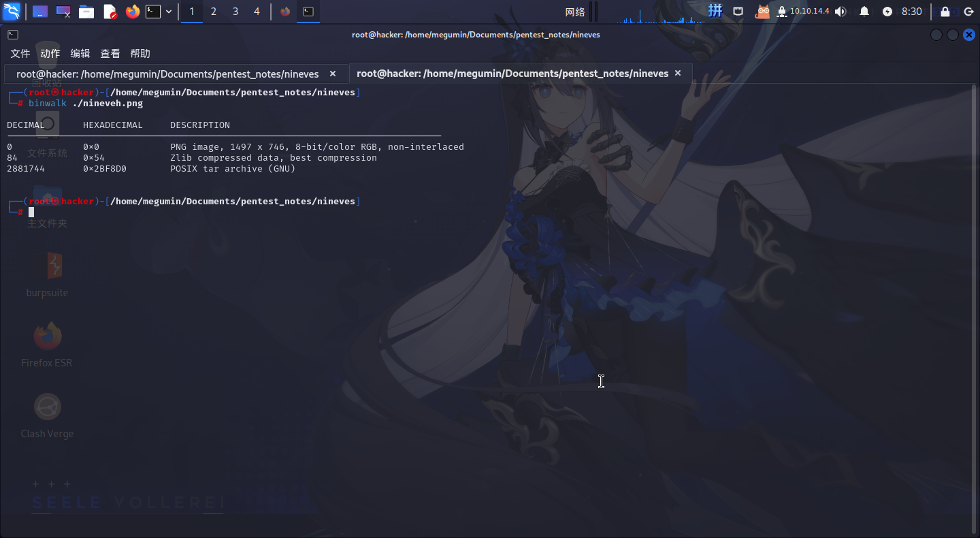Open the Clash Verge cat tray icon
This screenshot has width=980, height=538.
click(x=763, y=12)
